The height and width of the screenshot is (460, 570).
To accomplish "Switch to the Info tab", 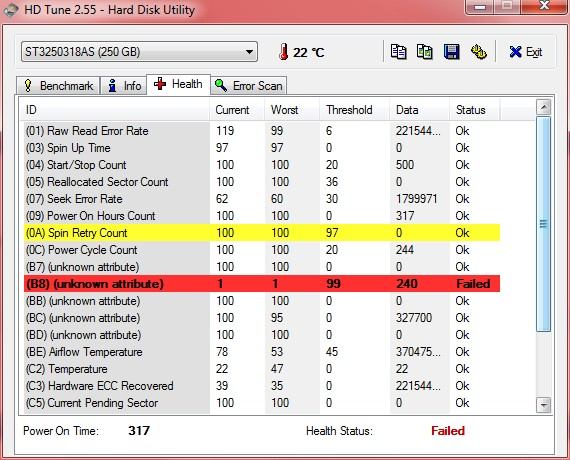I will point(124,86).
